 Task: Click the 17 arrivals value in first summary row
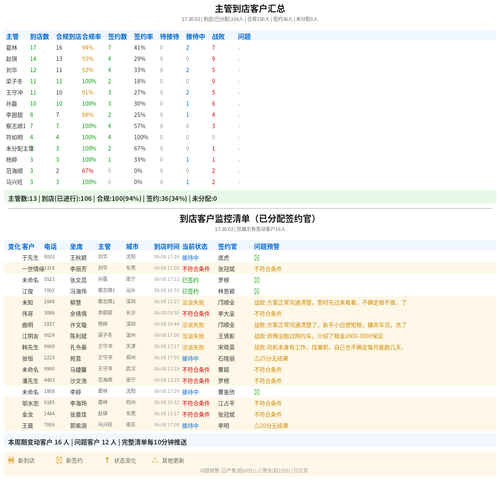(33, 48)
